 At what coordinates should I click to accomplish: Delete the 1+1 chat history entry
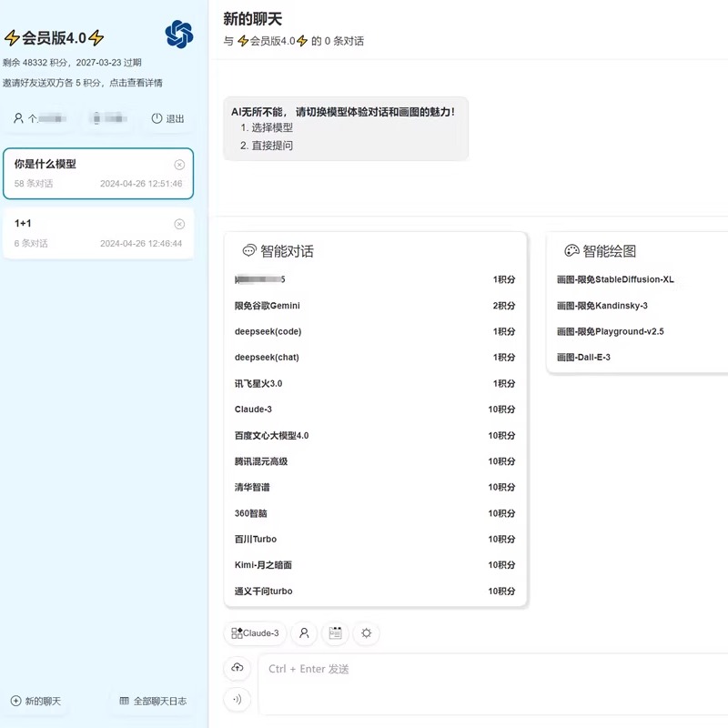click(x=179, y=223)
